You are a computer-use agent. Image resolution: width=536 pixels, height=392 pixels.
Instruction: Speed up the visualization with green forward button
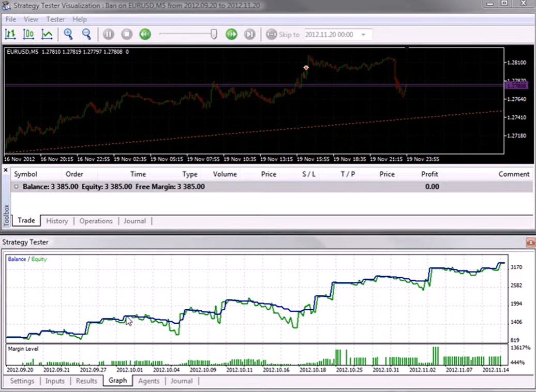[231, 34]
